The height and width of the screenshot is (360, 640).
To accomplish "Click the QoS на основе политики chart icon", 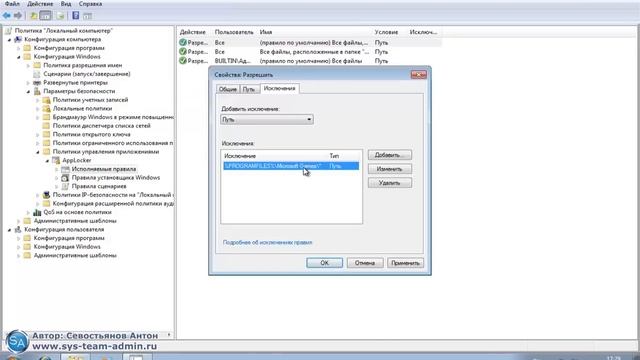I will pos(37,212).
